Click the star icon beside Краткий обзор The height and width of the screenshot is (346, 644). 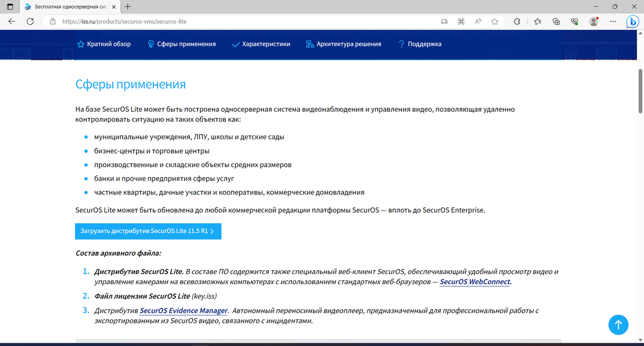[x=80, y=44]
